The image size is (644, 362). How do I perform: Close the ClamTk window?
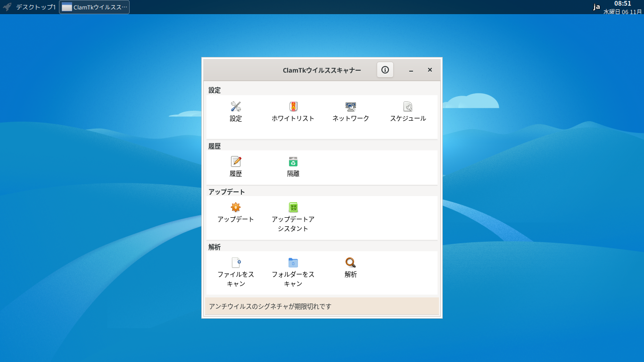point(430,70)
